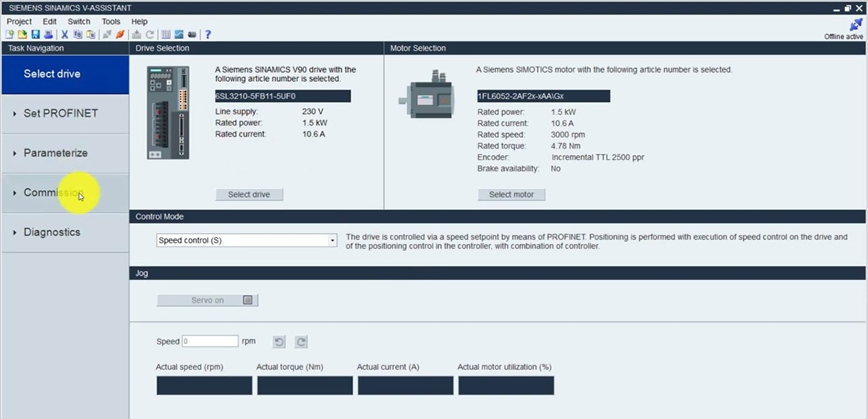Expand the Diagnostics task

coord(65,232)
